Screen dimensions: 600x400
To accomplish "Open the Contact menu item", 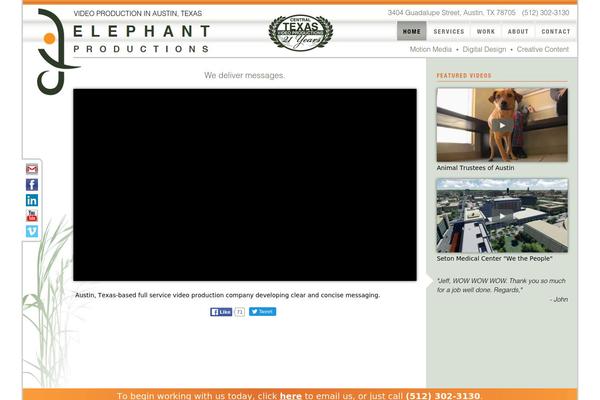I will pos(556,31).
